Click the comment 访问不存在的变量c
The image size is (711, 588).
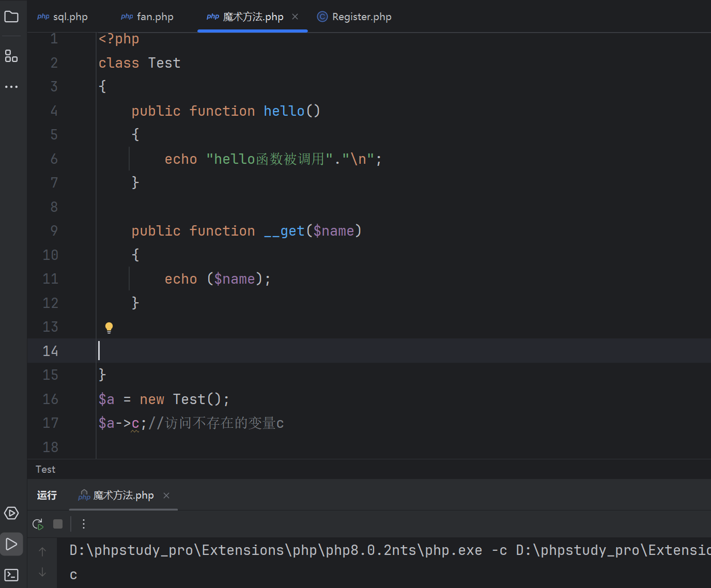tap(216, 424)
